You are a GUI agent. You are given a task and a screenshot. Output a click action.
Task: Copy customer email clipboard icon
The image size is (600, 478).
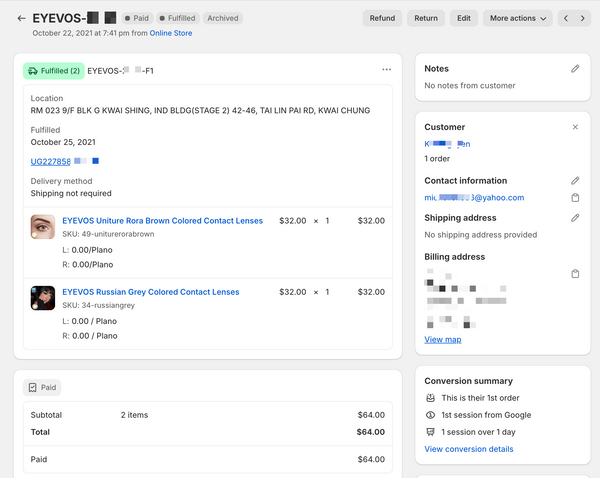coord(575,197)
